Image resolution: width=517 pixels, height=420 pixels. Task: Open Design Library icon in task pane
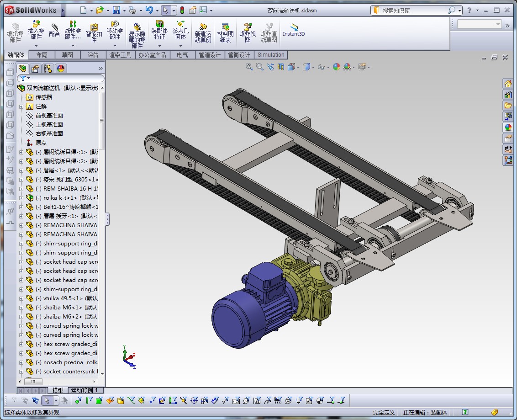[x=508, y=95]
